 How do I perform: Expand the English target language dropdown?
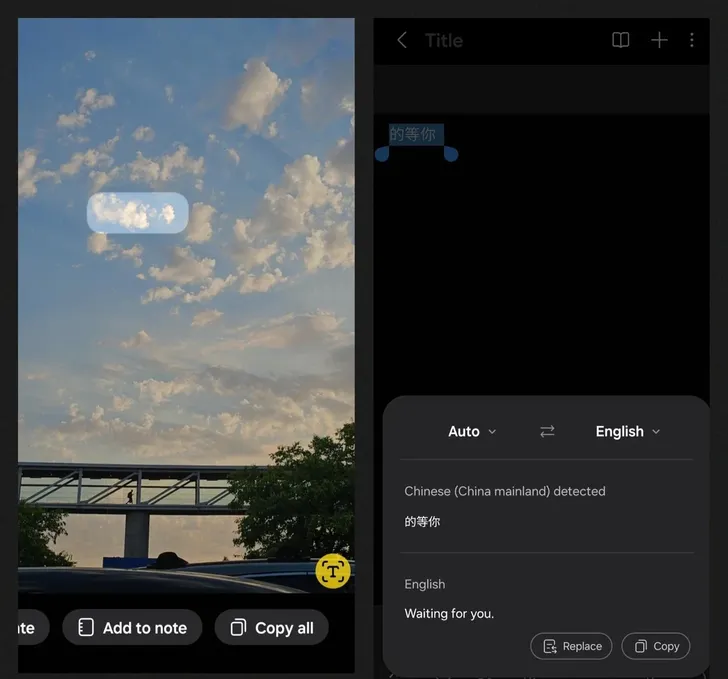tap(627, 431)
